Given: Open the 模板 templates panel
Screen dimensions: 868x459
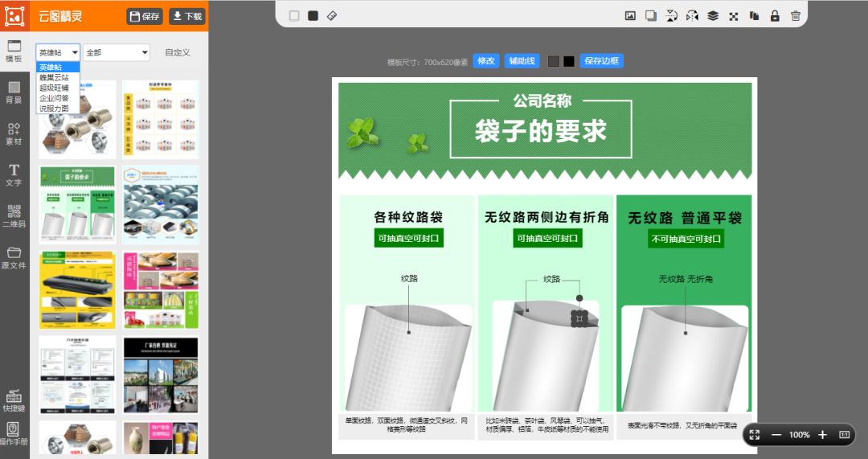Looking at the screenshot, I should tap(14, 51).
